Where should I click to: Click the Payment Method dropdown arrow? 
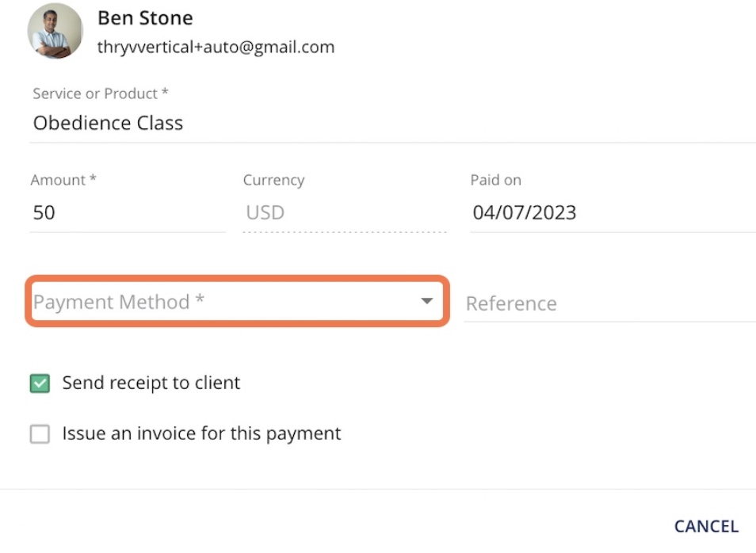click(x=427, y=301)
